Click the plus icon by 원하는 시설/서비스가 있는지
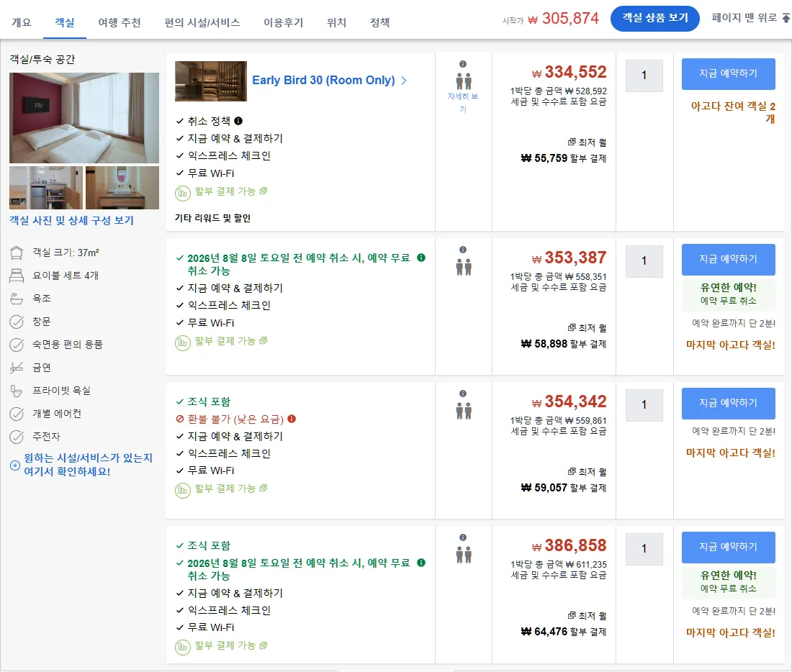 click(15, 465)
